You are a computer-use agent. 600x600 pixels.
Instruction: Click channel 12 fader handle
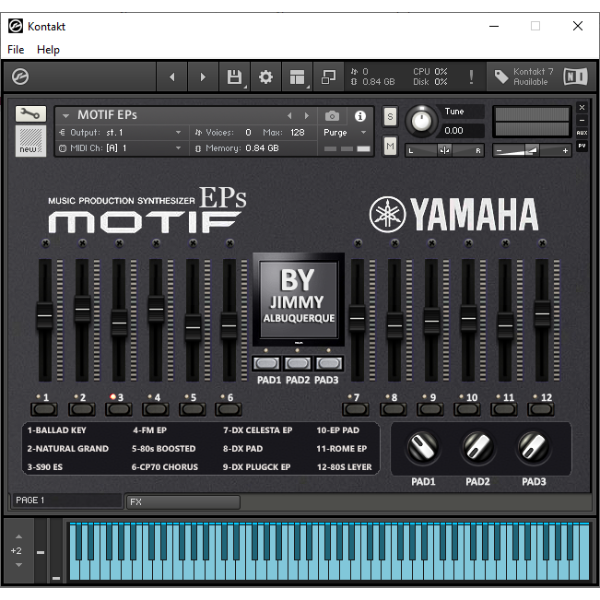(x=542, y=314)
